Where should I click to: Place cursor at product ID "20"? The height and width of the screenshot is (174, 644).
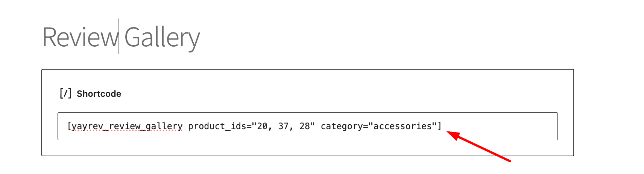(262, 126)
